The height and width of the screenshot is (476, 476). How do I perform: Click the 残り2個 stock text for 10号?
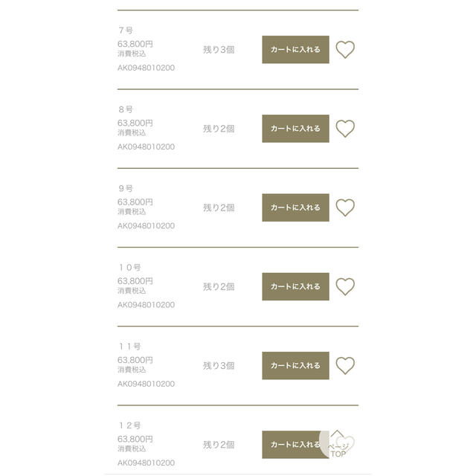click(219, 286)
